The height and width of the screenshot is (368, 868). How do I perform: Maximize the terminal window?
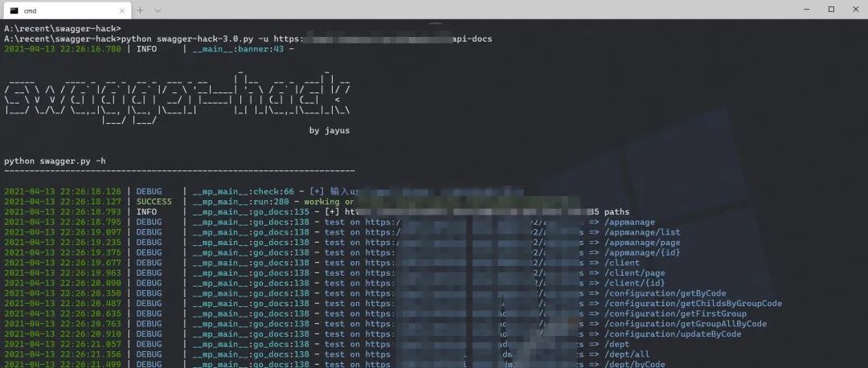click(832, 10)
